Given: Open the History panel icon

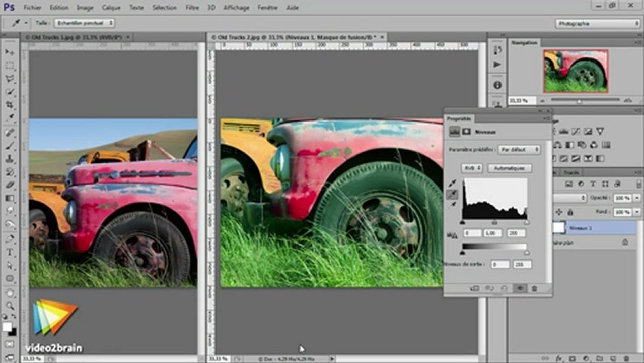Looking at the screenshot, I should [497, 50].
